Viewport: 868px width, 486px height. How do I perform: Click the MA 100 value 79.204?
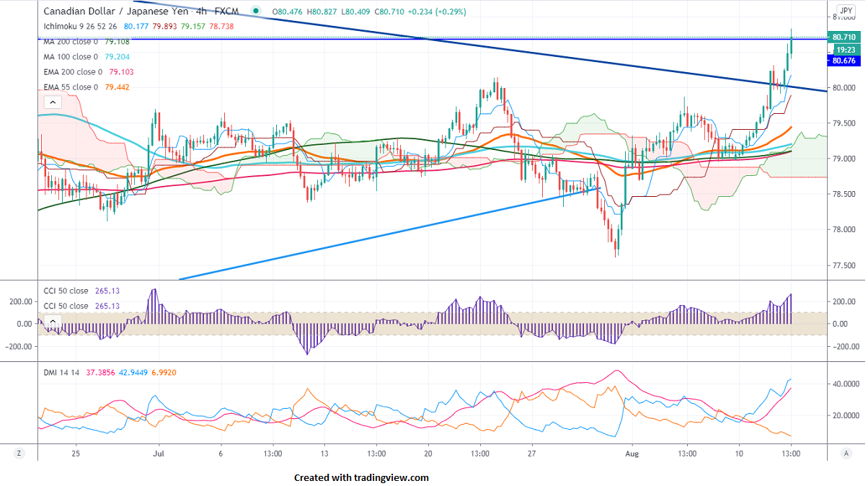pos(117,56)
